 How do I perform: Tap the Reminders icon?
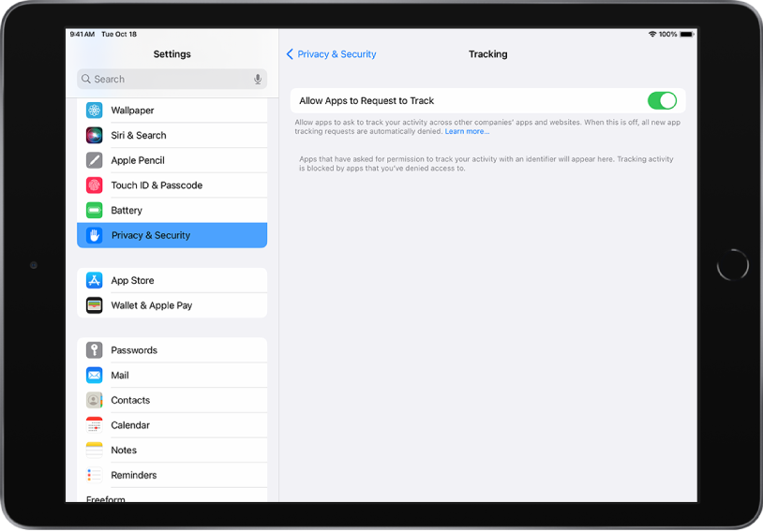pyautogui.click(x=94, y=475)
